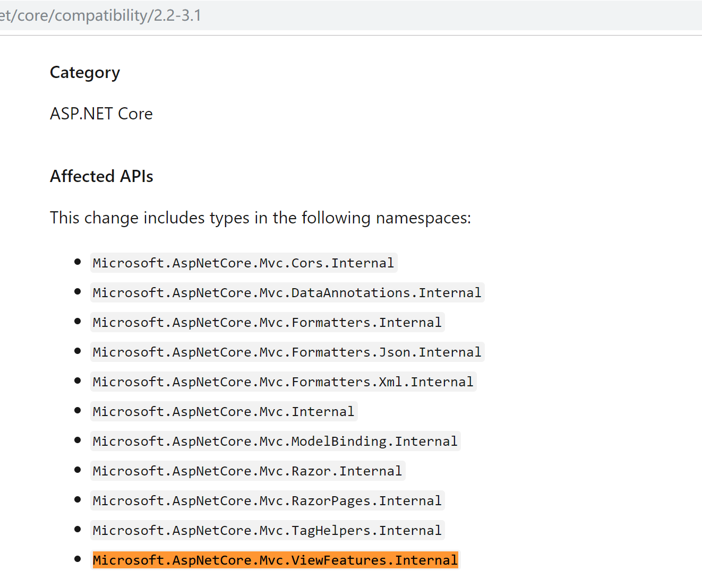Select Microsoft.AspNetCore.Mvc.ModelBinding.Internal namespace
Image resolution: width=702 pixels, height=588 pixels.
tap(275, 442)
